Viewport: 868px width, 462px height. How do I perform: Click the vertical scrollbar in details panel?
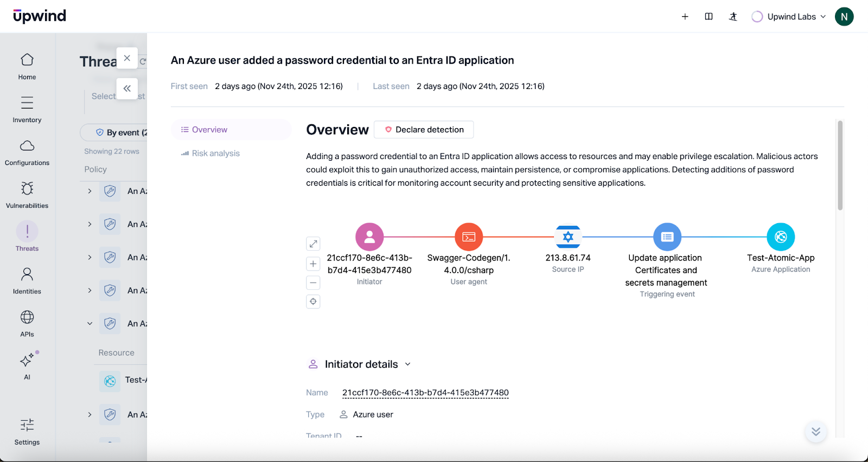[x=840, y=166]
